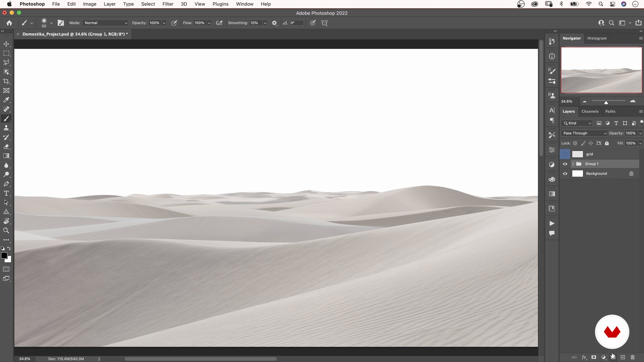
Task: Click the brush angle input field
Action: [x=297, y=23]
